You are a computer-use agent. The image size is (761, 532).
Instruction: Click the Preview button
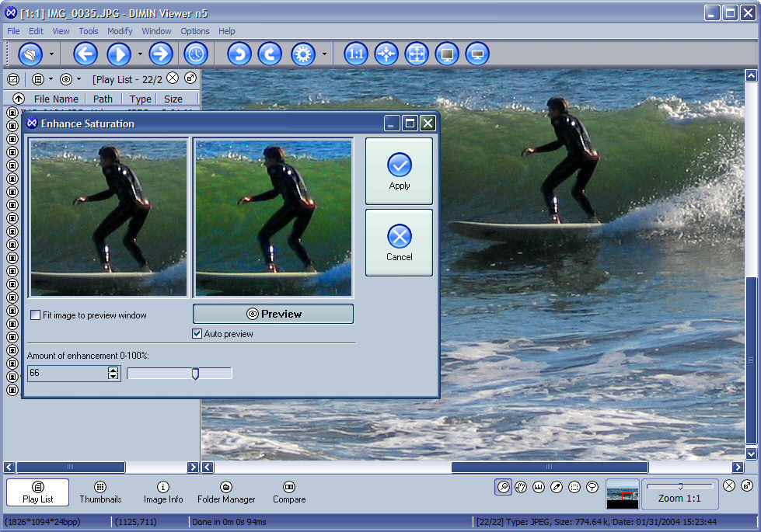(274, 314)
